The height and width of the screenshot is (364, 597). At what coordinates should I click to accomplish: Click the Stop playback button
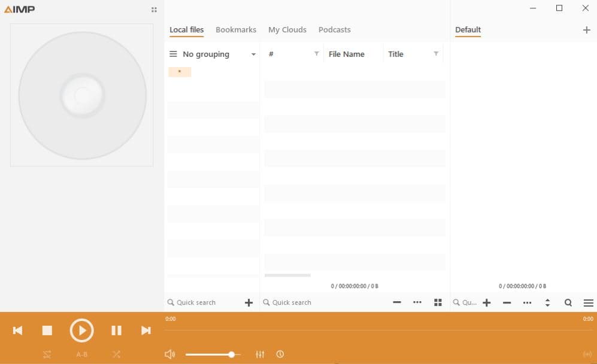tap(47, 330)
